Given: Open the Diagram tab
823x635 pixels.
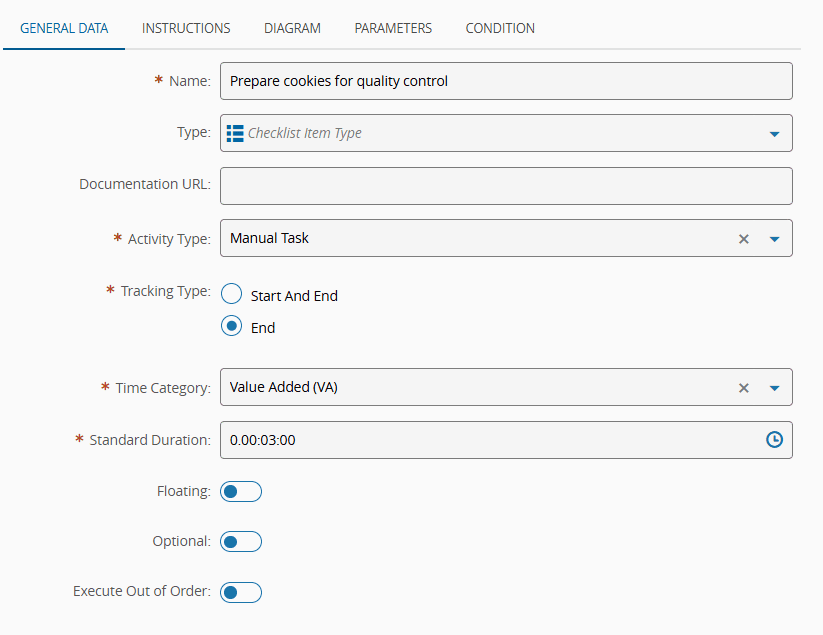Looking at the screenshot, I should (292, 28).
